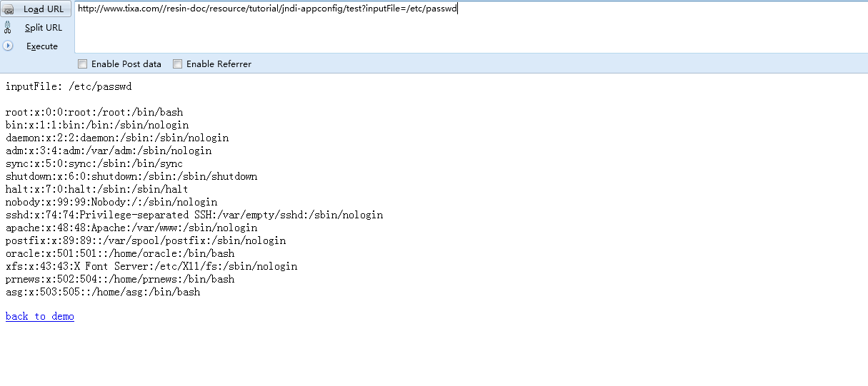Click the adm:x:3:4 passwd entry

[109, 151]
